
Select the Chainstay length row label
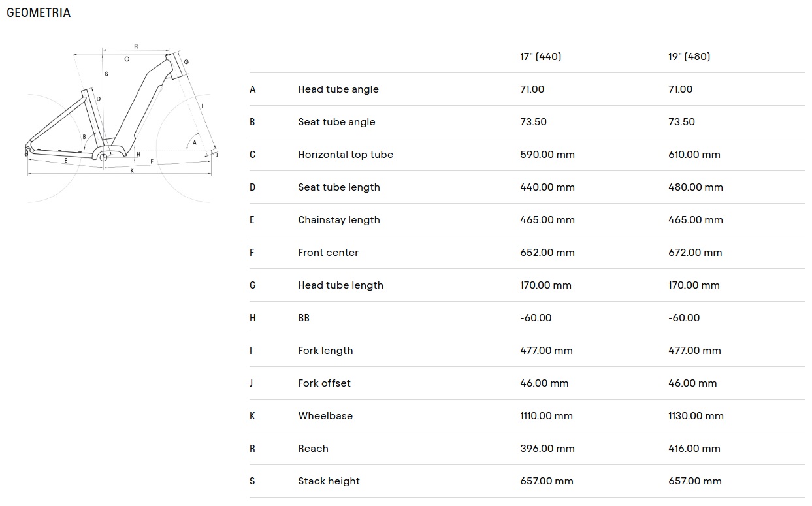[x=339, y=220]
